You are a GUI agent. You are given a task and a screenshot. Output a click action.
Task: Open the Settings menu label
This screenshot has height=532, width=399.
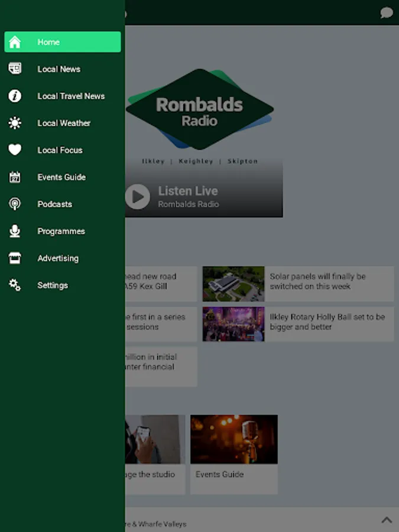coord(53,286)
